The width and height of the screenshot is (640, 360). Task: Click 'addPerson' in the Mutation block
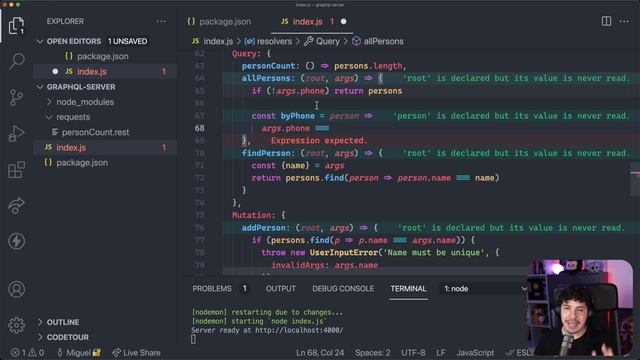coord(264,228)
